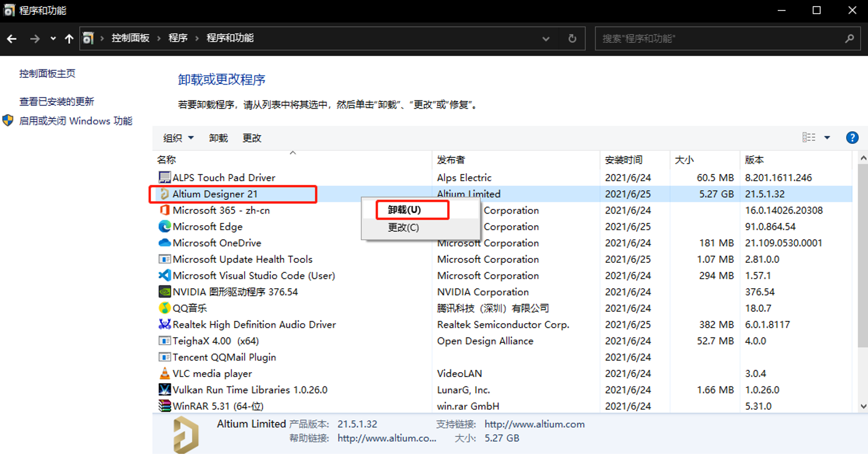Screen dimensions: 868x455
Task: Expand chevron after 程序 in breadcrumb
Action: pos(197,38)
